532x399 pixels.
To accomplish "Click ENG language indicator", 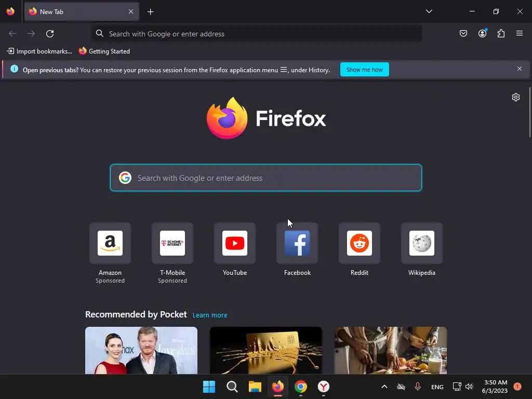I will (x=437, y=387).
